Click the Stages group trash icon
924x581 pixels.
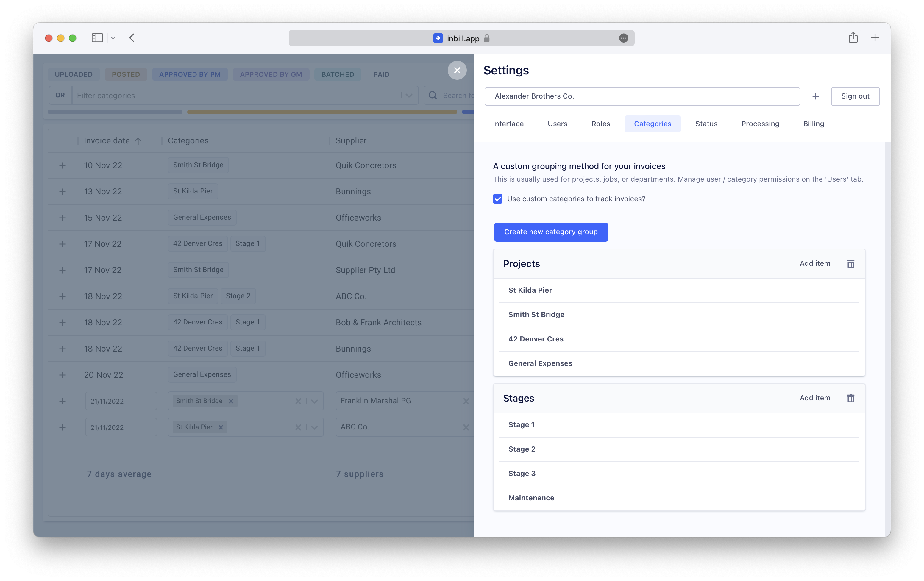[x=850, y=398]
